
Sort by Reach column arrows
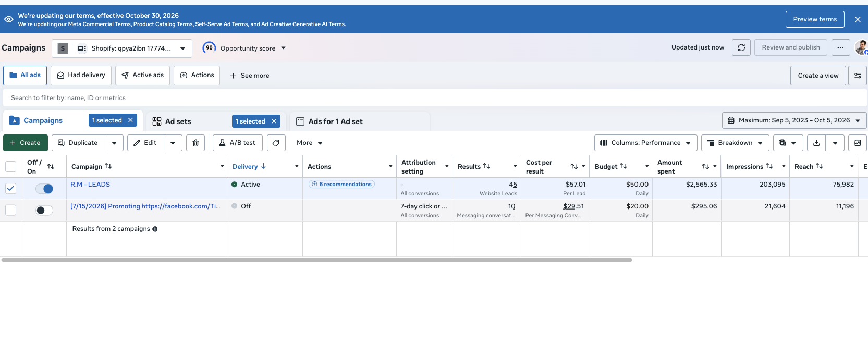tap(819, 166)
